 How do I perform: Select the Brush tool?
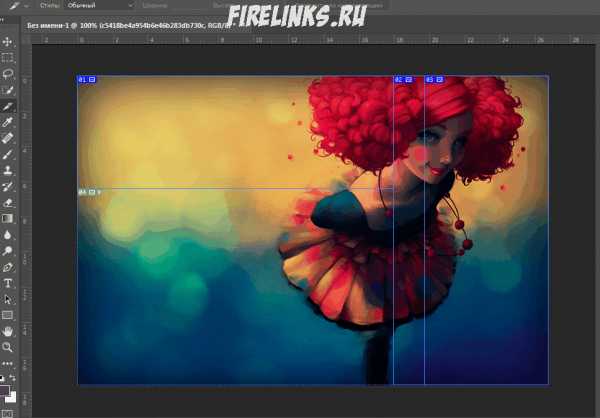point(7,154)
